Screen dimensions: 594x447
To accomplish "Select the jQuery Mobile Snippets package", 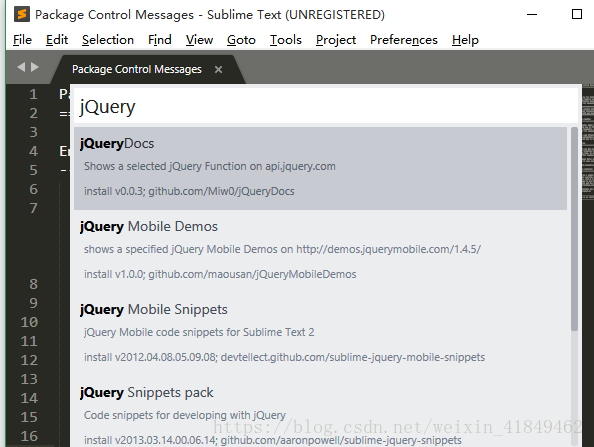I will [x=320, y=334].
